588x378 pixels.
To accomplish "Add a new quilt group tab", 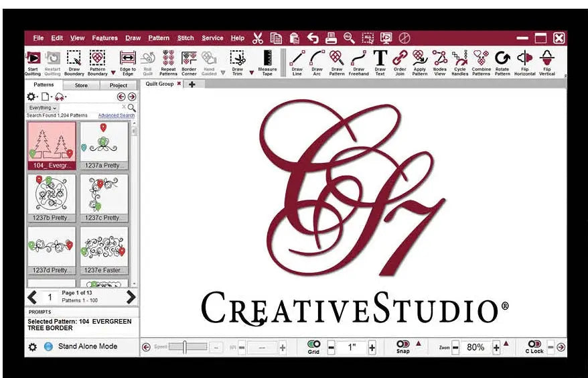I will click(x=192, y=84).
